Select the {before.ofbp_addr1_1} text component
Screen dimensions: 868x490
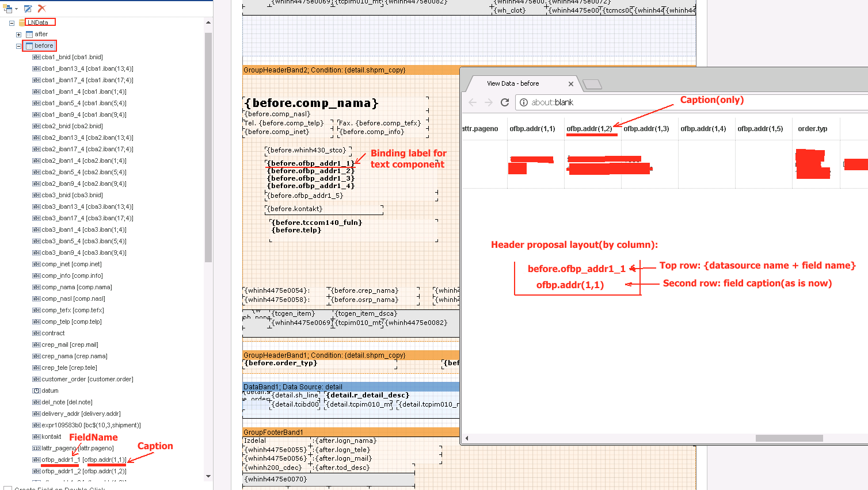coord(311,163)
